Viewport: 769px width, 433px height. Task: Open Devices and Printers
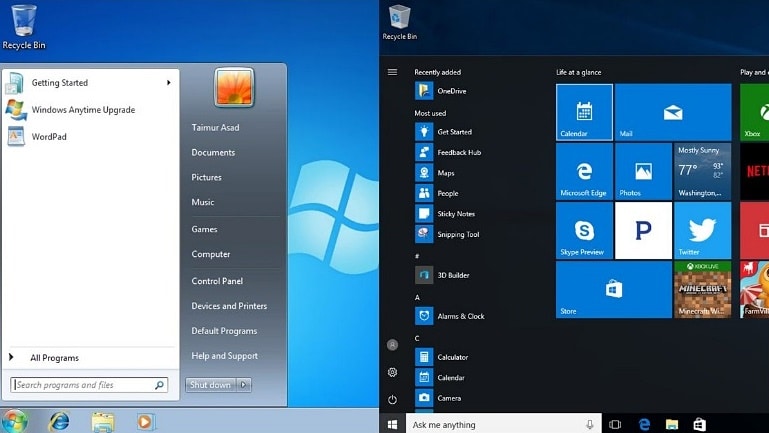pos(229,306)
